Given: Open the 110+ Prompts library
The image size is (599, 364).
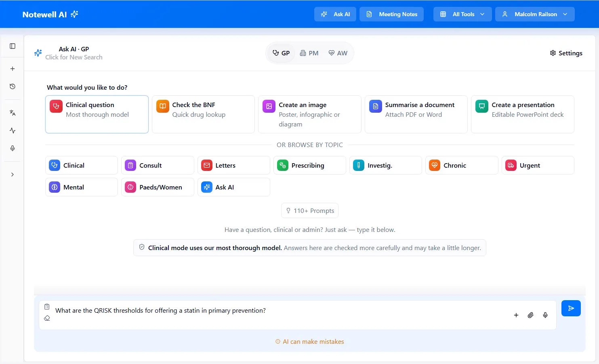Looking at the screenshot, I should (x=310, y=210).
